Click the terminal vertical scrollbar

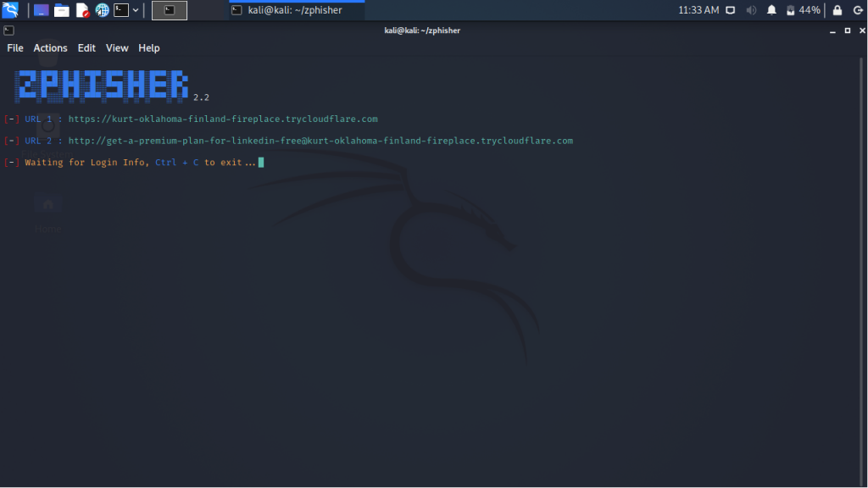861,271
